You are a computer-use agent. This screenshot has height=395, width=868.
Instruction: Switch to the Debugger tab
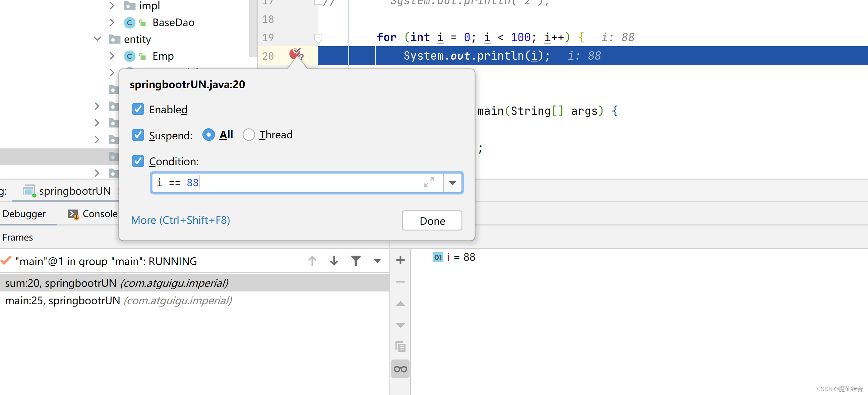pos(24,214)
